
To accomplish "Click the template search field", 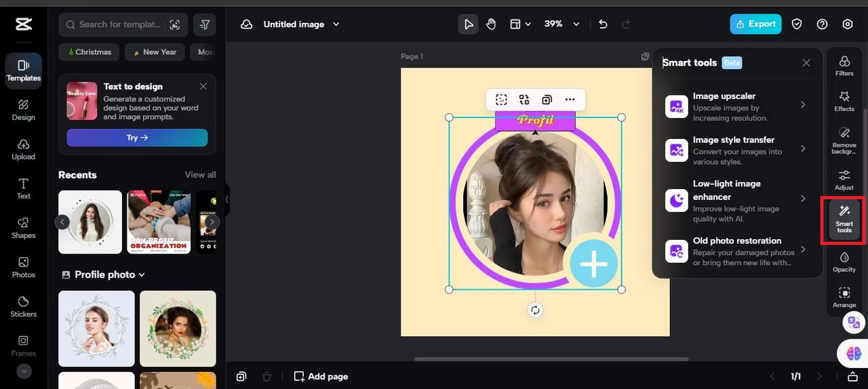I will coord(123,24).
